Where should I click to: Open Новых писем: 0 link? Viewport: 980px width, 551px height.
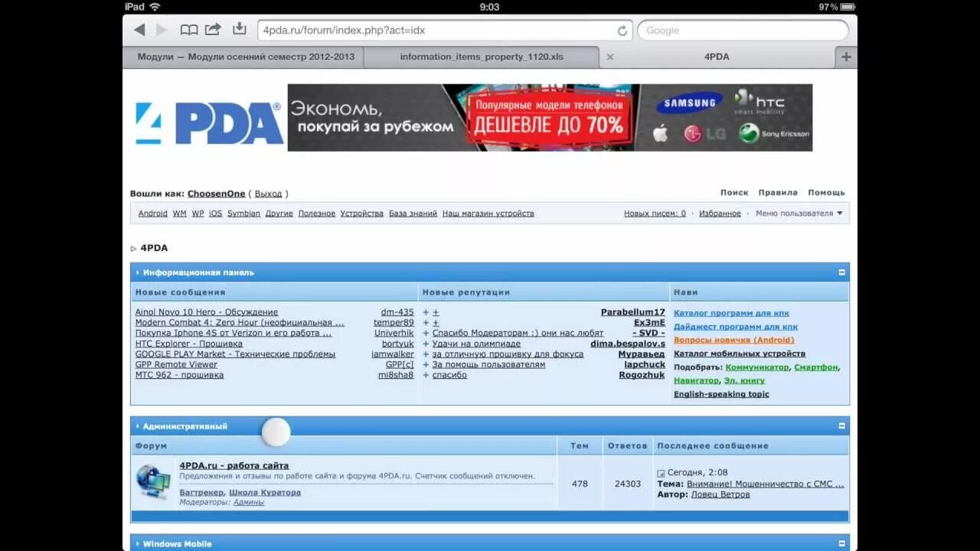click(655, 214)
